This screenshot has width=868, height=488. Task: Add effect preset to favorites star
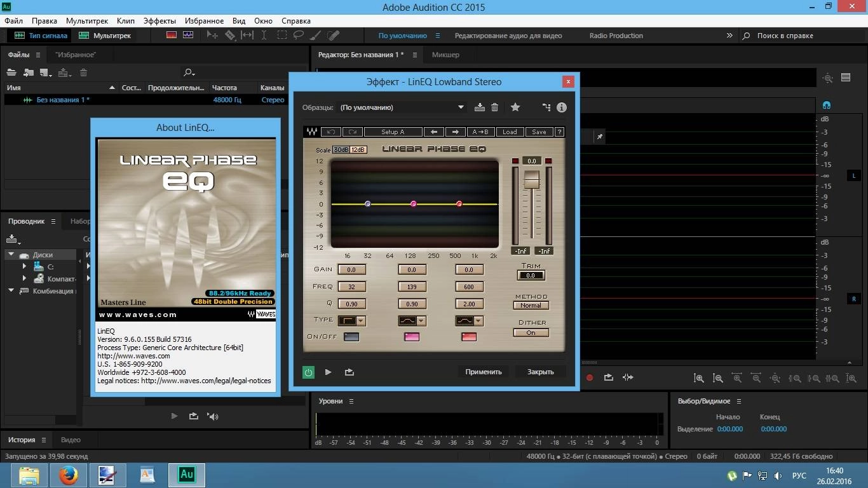coord(515,107)
